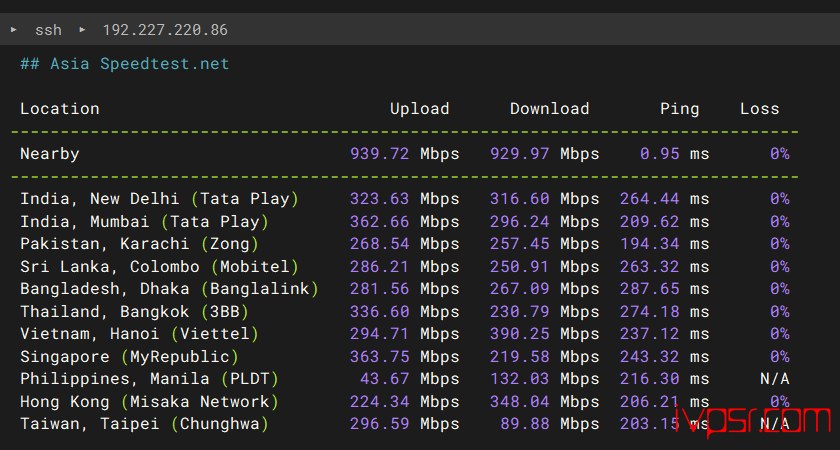Image resolution: width=840 pixels, height=450 pixels.
Task: Select New Delhi upload 323.63
Action: pos(379,199)
